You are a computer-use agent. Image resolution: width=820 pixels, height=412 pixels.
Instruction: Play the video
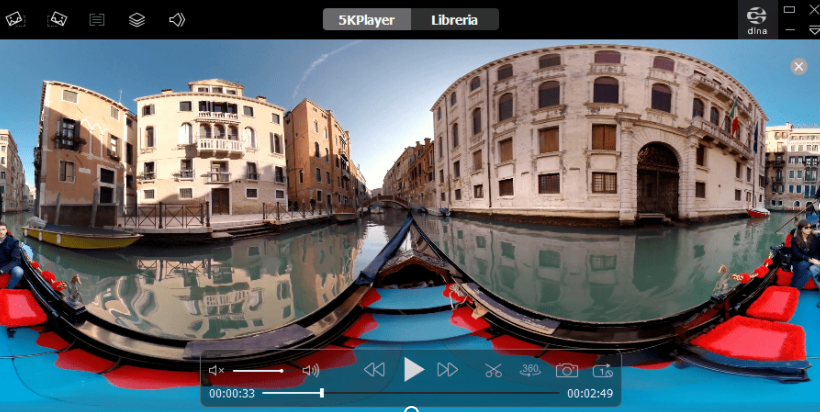click(x=414, y=370)
